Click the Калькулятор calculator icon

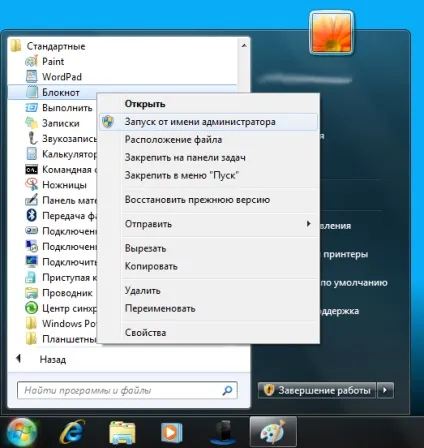[32, 154]
